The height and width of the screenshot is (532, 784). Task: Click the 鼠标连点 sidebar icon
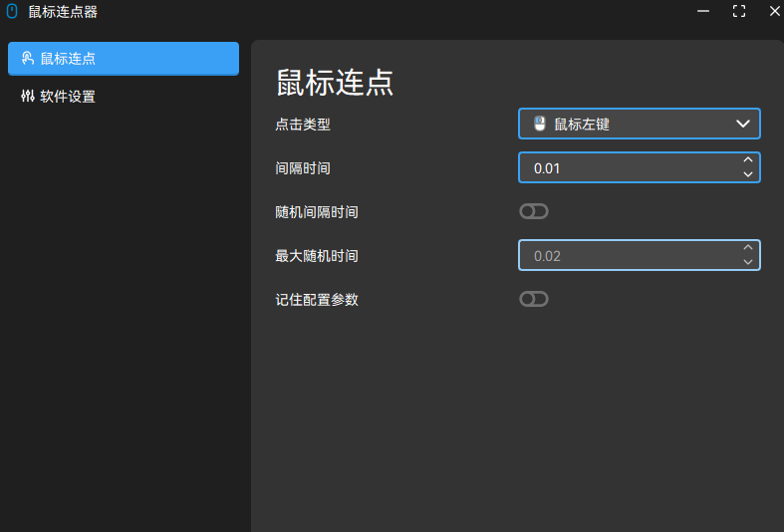pos(27,58)
